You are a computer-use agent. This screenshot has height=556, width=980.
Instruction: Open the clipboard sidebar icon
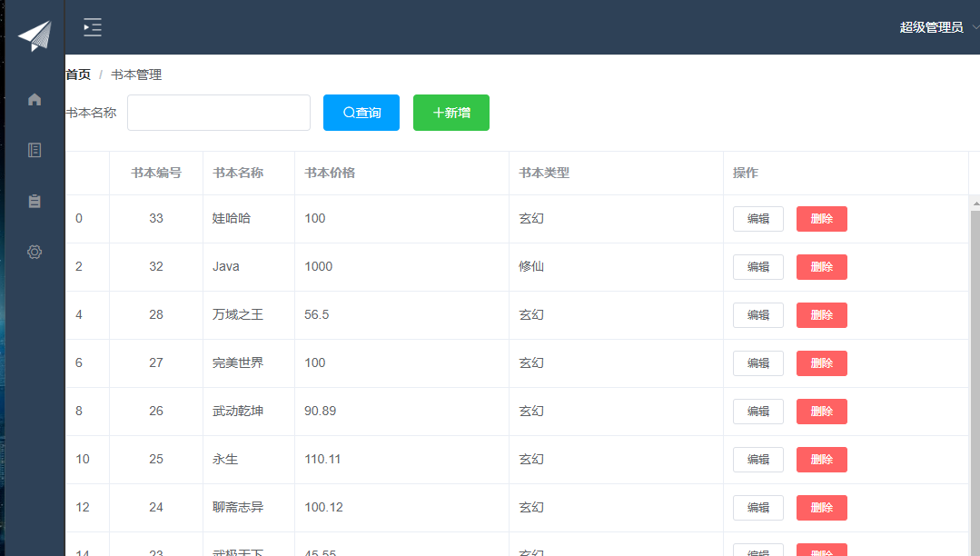tap(35, 202)
